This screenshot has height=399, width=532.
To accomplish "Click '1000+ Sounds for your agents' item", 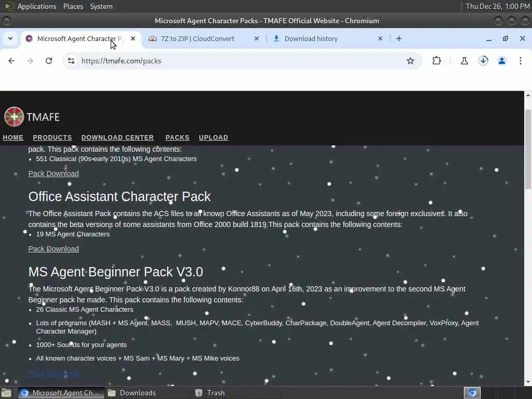I will pos(82,345).
